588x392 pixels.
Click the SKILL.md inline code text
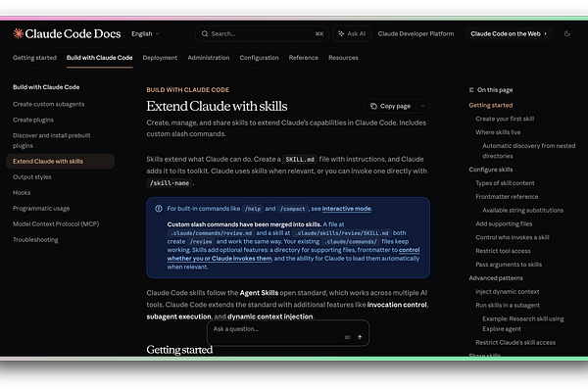(300, 160)
